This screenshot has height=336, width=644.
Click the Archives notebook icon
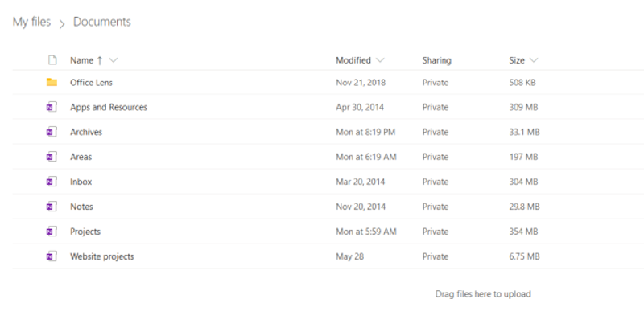click(x=52, y=132)
